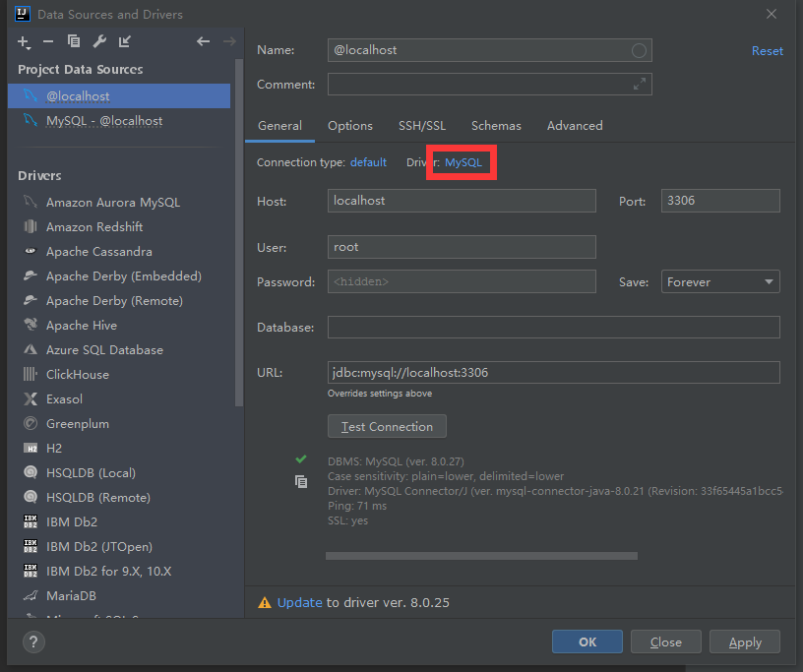Duplicate the selected data source

(x=74, y=41)
